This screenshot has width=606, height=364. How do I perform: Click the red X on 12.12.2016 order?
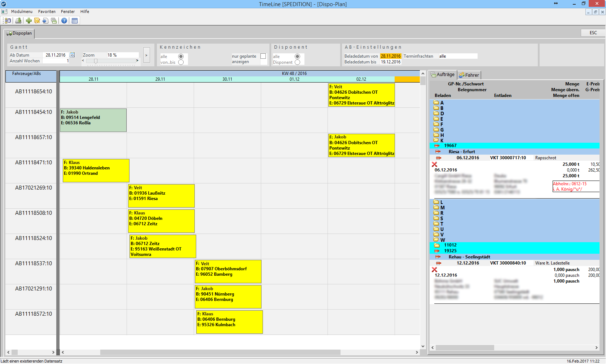pyautogui.click(x=434, y=270)
